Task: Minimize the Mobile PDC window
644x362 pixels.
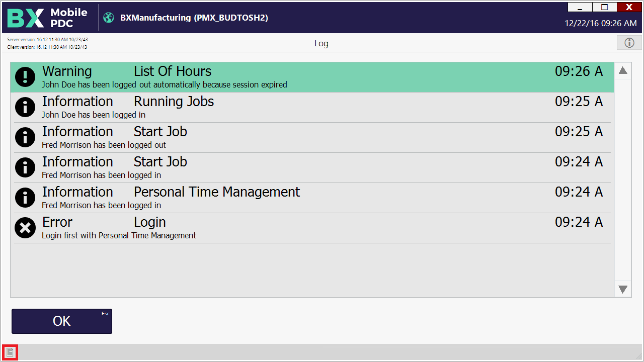Action: [580, 7]
